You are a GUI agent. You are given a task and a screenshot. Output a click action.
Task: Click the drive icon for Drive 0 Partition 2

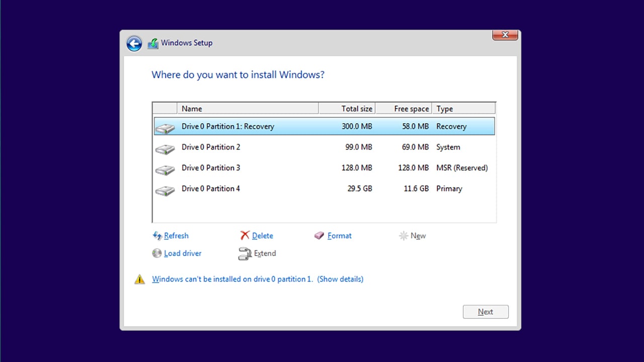click(165, 148)
